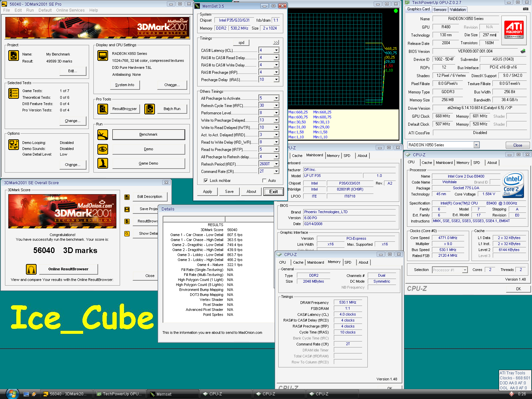The height and width of the screenshot is (399, 532).
Task: Click the Apply button in MemSet
Action: click(x=207, y=192)
